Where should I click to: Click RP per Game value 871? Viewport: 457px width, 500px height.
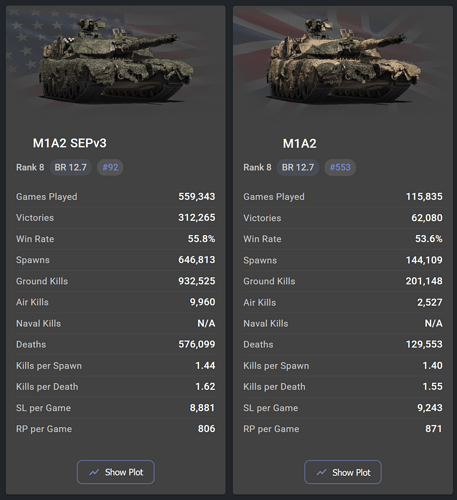point(434,429)
